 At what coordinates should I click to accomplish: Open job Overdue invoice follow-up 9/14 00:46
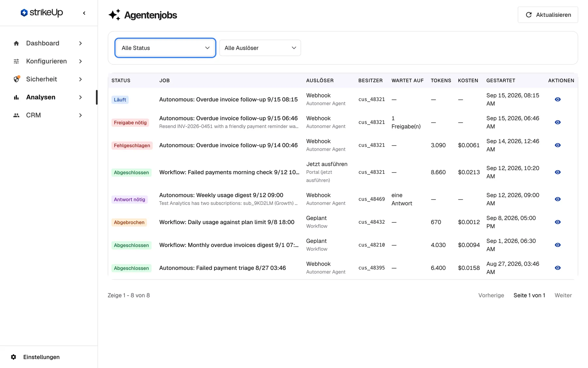(x=228, y=145)
